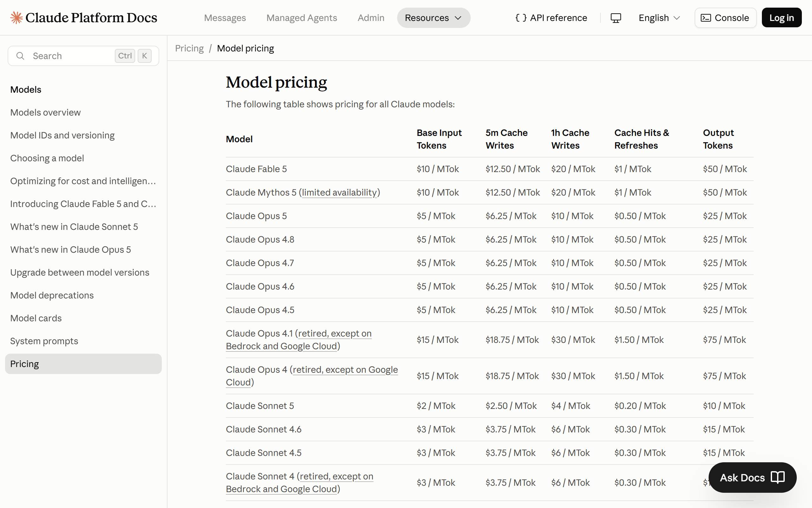Click the Claude Fable 5 row name
The width and height of the screenshot is (812, 508).
[x=256, y=169]
